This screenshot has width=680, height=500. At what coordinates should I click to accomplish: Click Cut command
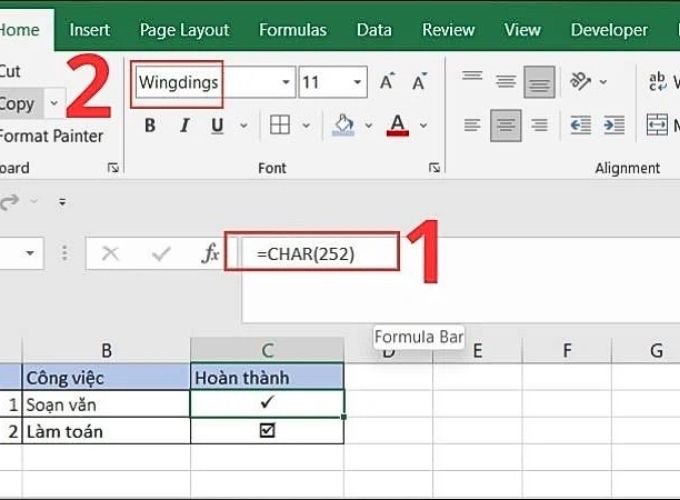tap(10, 71)
